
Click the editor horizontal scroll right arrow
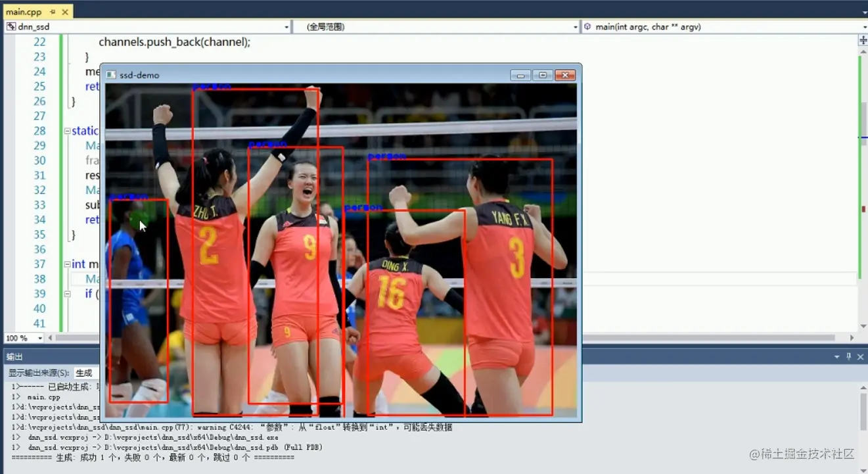[x=852, y=338]
